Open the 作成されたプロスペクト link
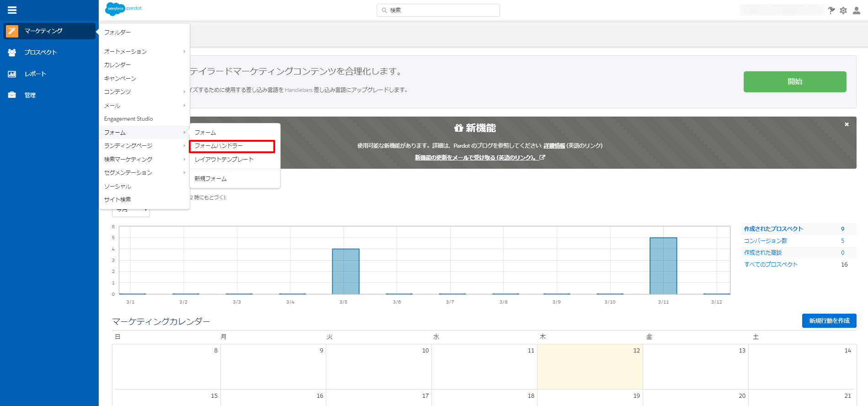Screen dimensions: 868x406 (773, 229)
